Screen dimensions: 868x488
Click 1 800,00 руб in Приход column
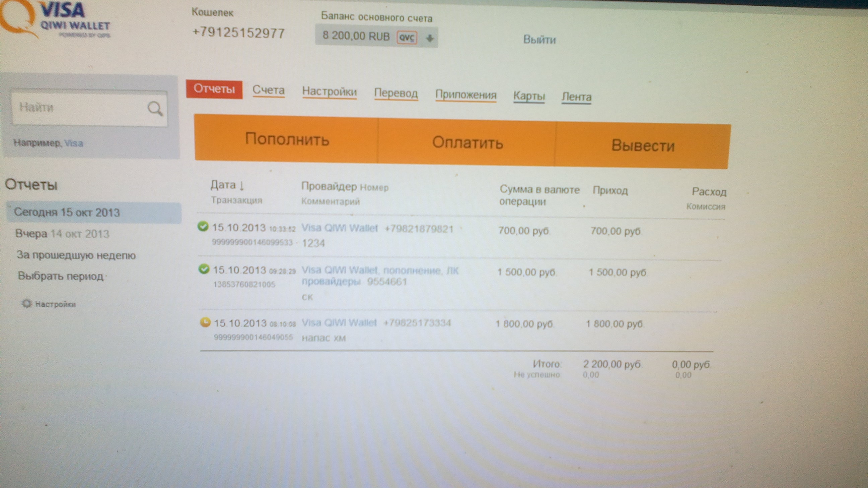[614, 324]
